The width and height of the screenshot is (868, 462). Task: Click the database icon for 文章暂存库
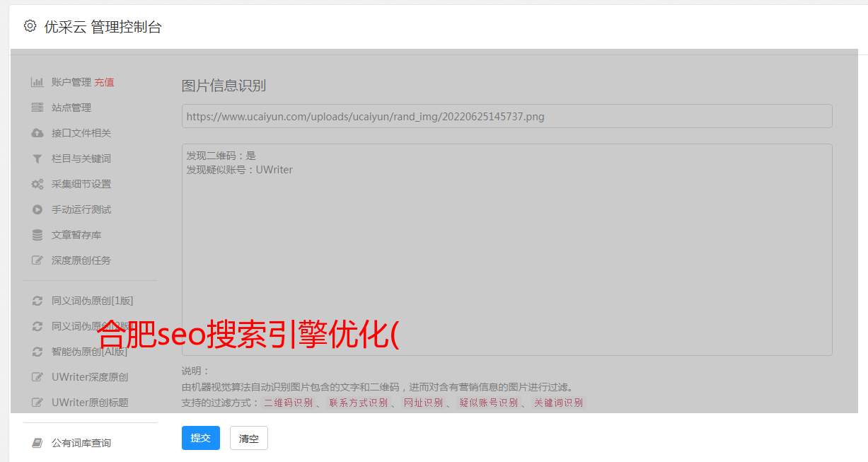click(x=37, y=235)
